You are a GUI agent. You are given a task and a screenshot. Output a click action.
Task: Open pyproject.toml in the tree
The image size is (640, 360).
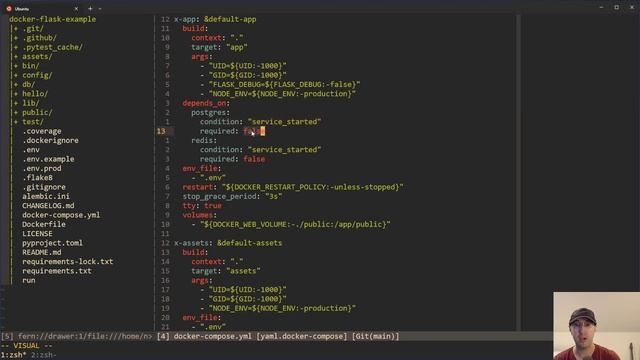pyautogui.click(x=52, y=243)
